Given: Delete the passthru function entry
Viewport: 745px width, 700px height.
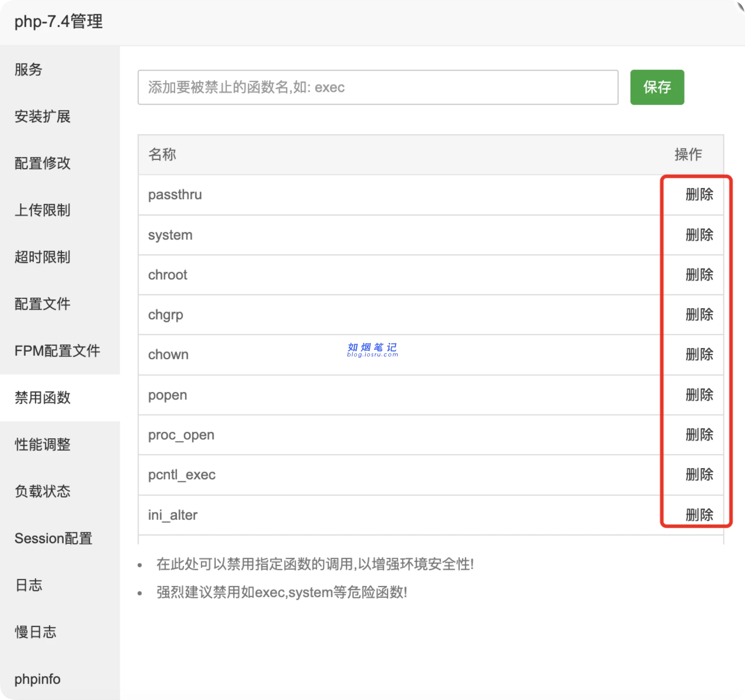Looking at the screenshot, I should pyautogui.click(x=699, y=195).
